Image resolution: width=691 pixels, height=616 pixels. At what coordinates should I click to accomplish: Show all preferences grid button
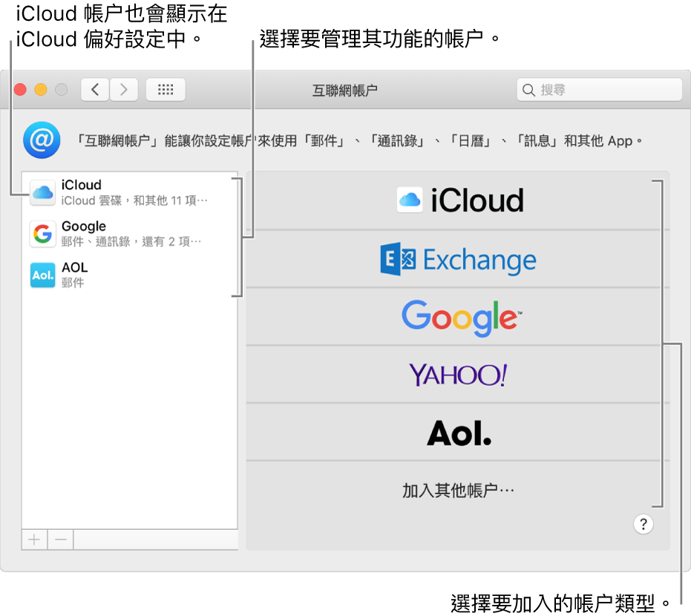pyautogui.click(x=166, y=90)
